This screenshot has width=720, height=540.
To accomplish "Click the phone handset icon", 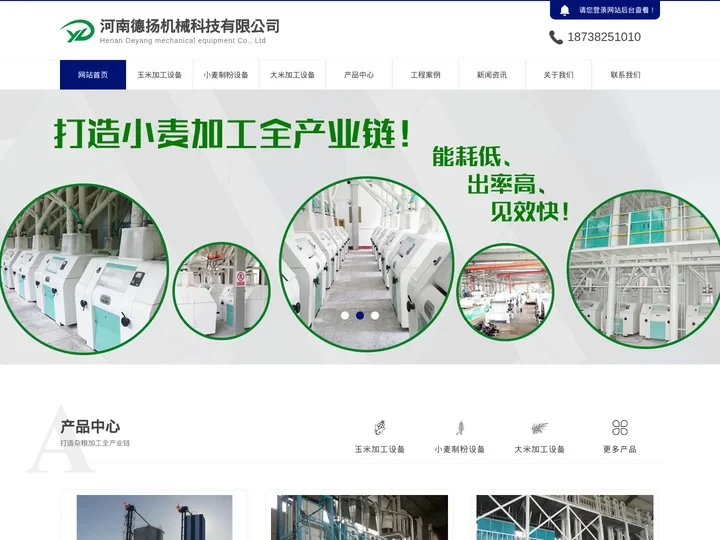I will pyautogui.click(x=556, y=37).
